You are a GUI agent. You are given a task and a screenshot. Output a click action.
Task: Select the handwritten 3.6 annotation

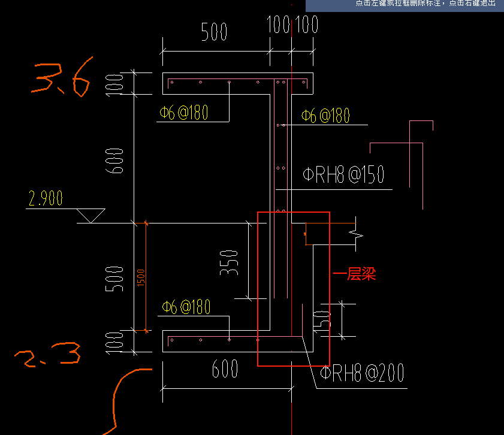tap(62, 77)
